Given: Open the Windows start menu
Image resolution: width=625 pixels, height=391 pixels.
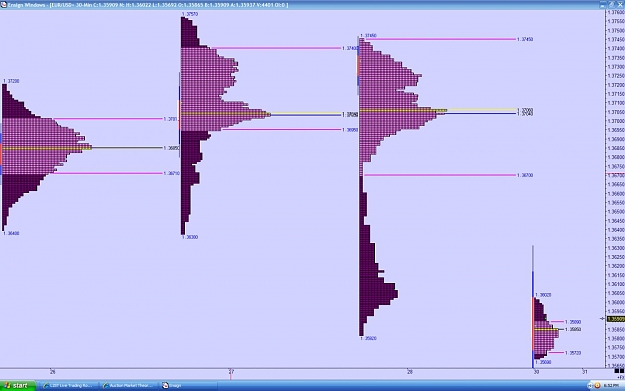Looking at the screenshot, I should 18,385.
